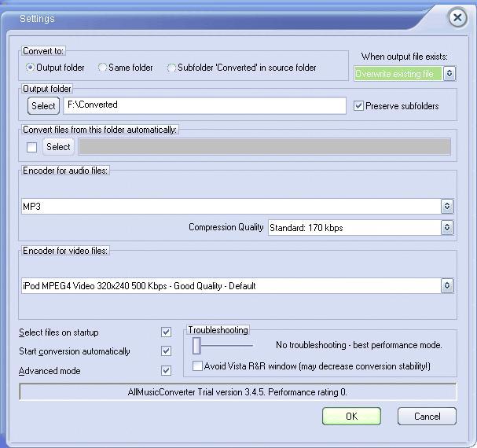
Task: Toggle Select files on startup checkbox
Action: (166, 332)
